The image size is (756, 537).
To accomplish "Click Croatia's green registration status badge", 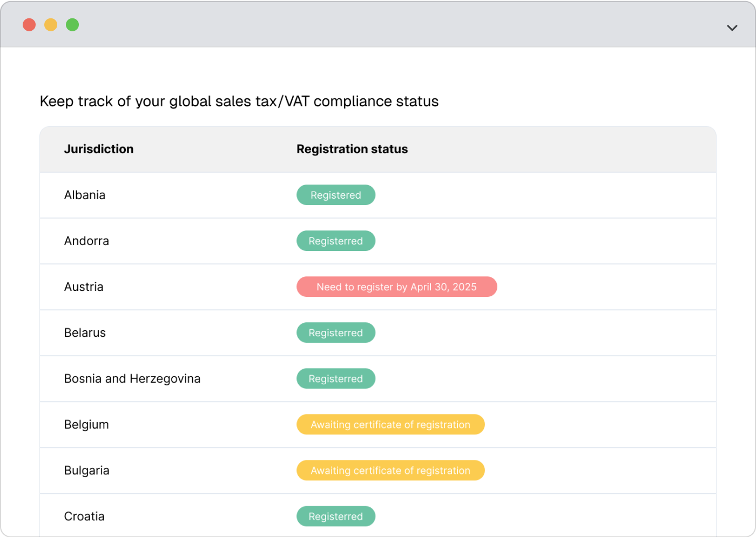I will (x=336, y=516).
